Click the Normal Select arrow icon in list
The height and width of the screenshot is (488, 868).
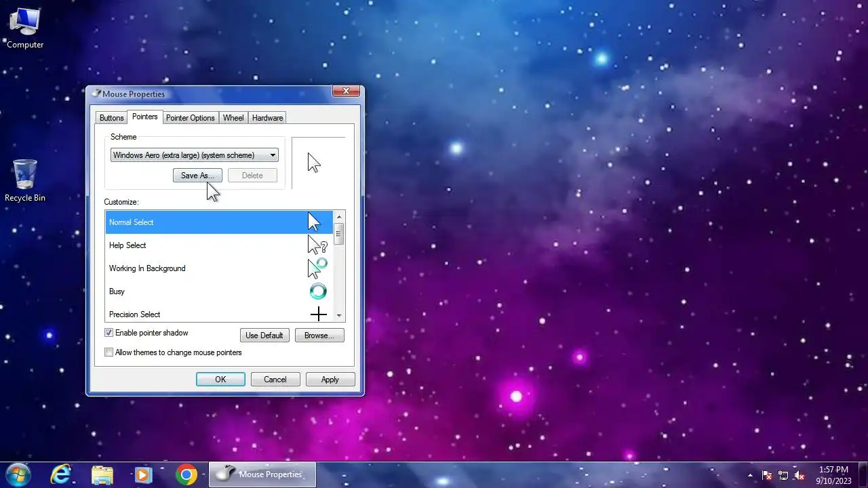click(x=314, y=222)
